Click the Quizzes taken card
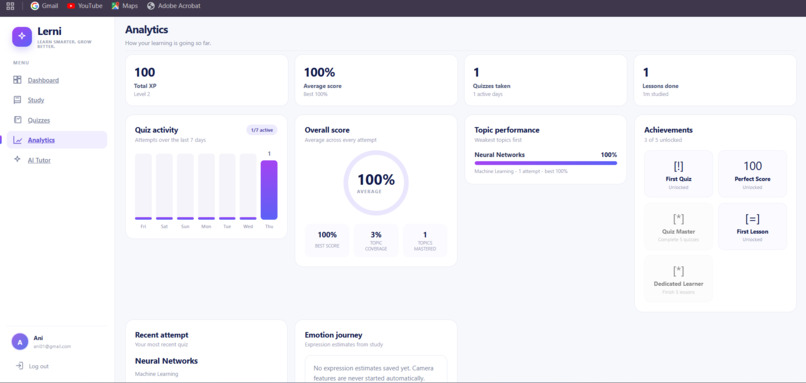 [546, 80]
